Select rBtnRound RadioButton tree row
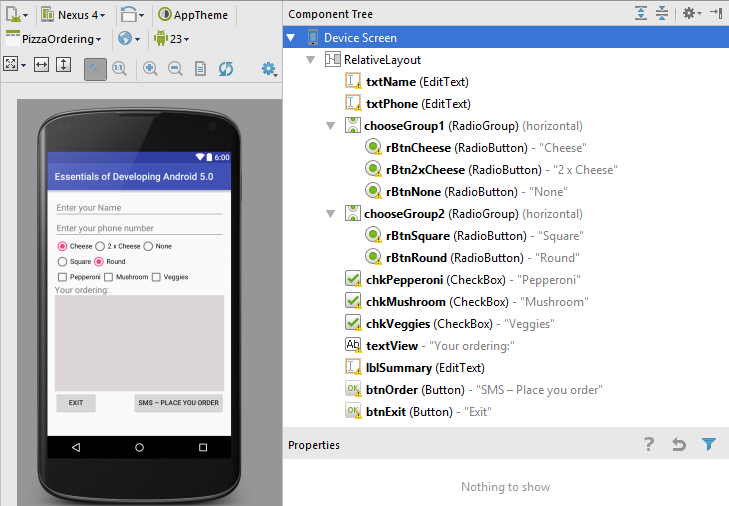Screen dimensions: 729x506 [472, 258]
